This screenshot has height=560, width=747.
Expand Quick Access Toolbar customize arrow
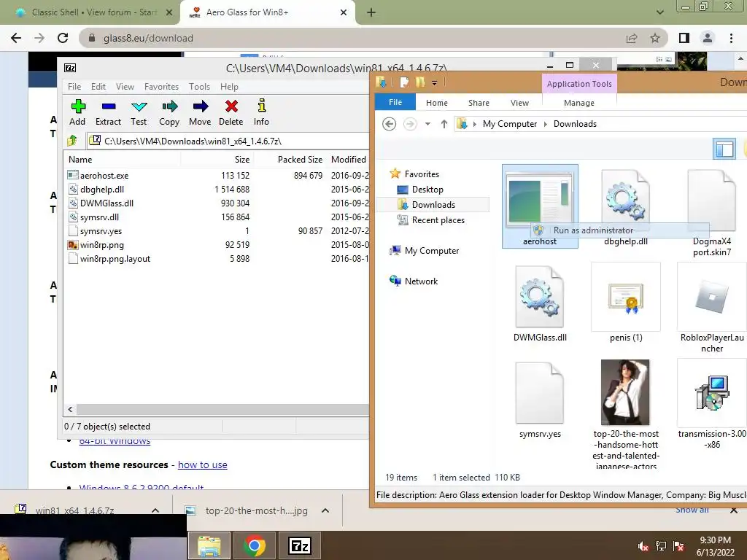[x=435, y=83]
